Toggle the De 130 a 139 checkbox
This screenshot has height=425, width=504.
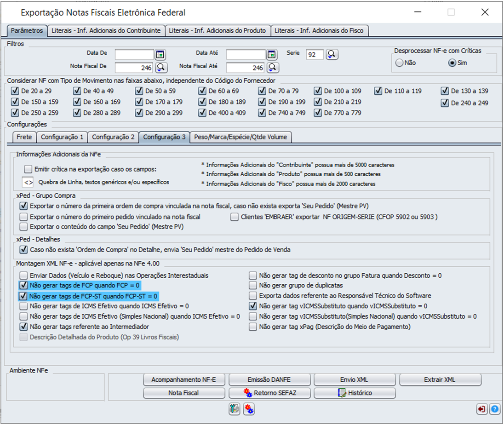(445, 91)
